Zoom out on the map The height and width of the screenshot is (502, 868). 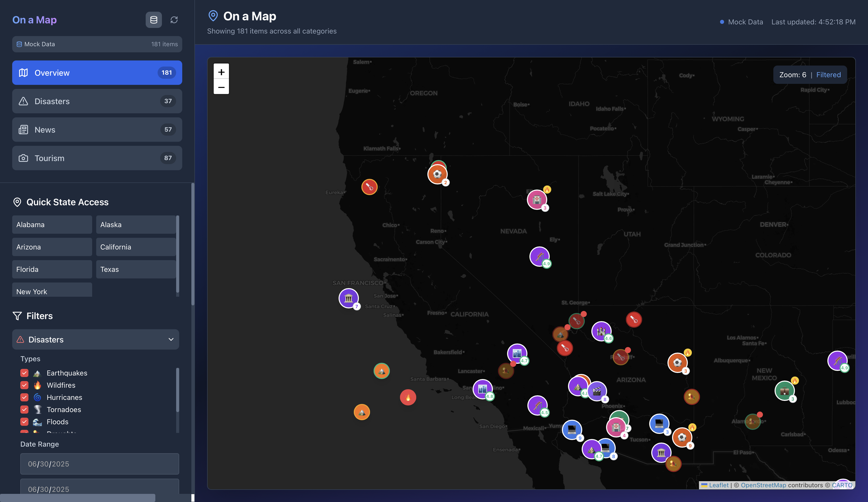(221, 87)
